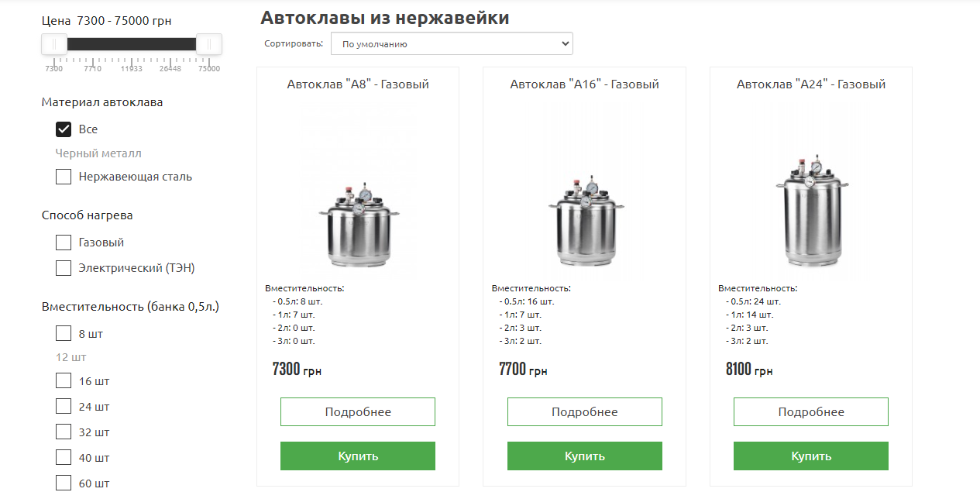Uncheck the 'Все' material checkbox
The image size is (980, 492).
pos(64,129)
